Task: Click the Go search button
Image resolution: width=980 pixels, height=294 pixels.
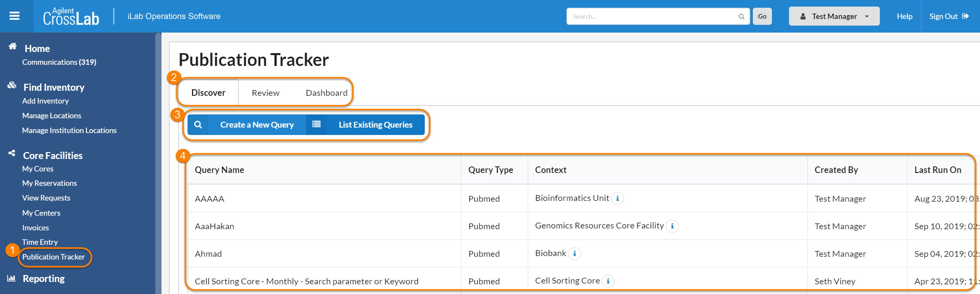Action: [762, 16]
